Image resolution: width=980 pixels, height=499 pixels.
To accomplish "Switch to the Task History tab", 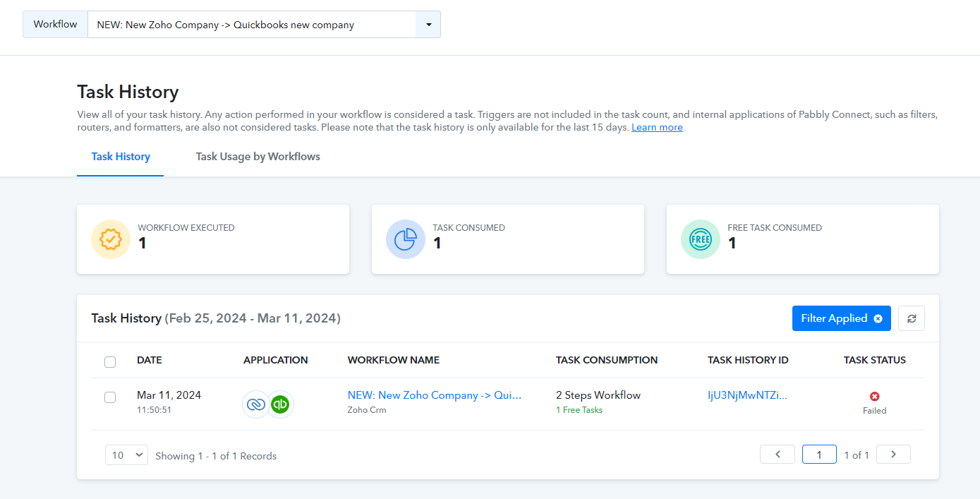I will [121, 157].
